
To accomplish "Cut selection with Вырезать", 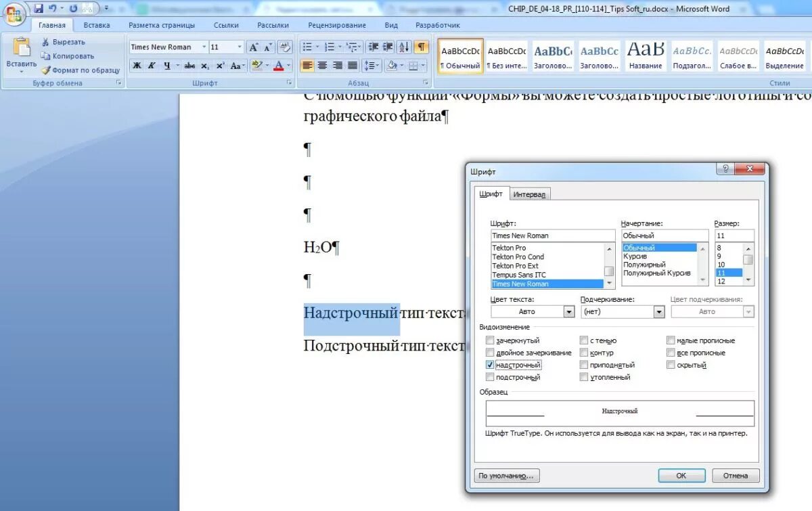I will click(x=63, y=42).
